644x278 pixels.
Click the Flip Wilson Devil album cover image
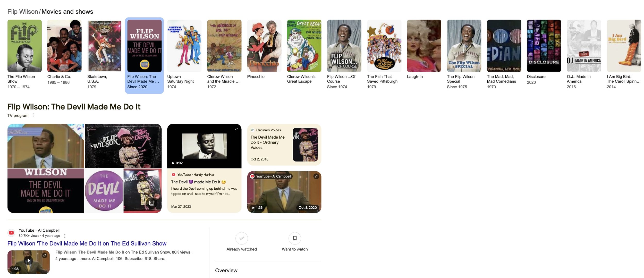coord(123,146)
